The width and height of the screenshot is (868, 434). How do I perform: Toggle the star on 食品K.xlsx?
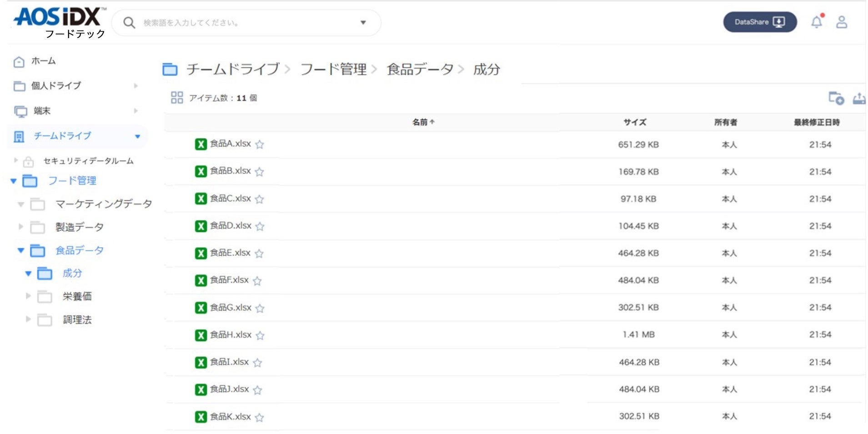coord(260,417)
